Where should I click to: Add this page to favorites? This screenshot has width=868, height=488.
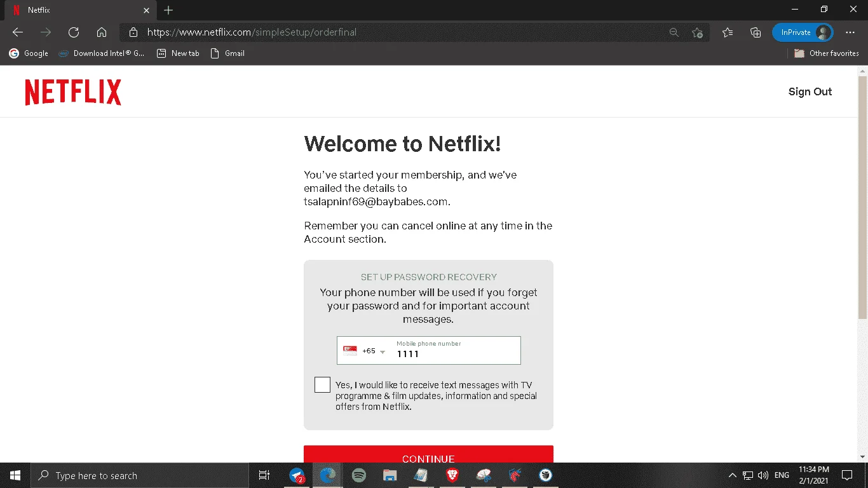pyautogui.click(x=697, y=32)
